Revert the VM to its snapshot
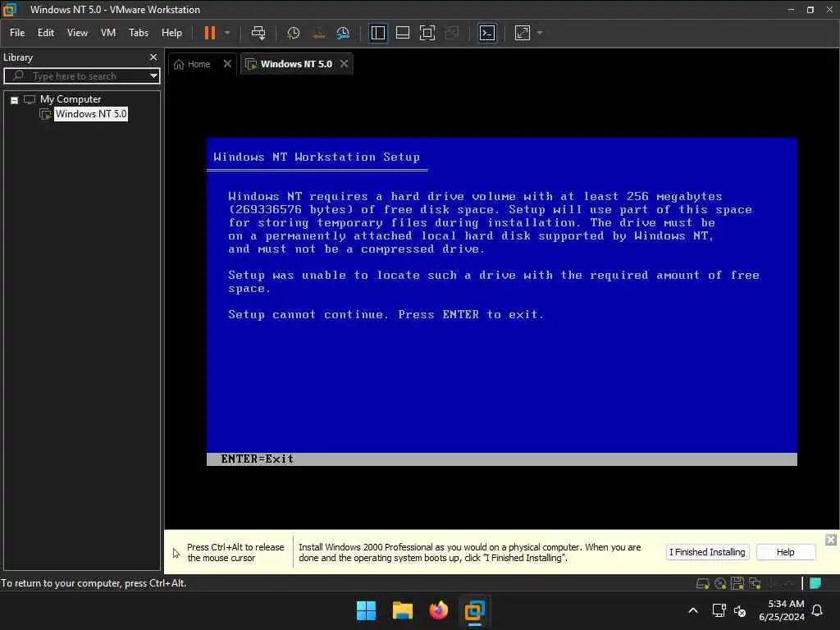The width and height of the screenshot is (840, 630). pos(318,33)
